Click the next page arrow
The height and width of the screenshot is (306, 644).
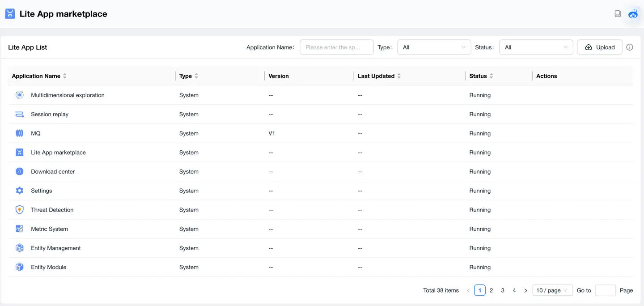526,290
